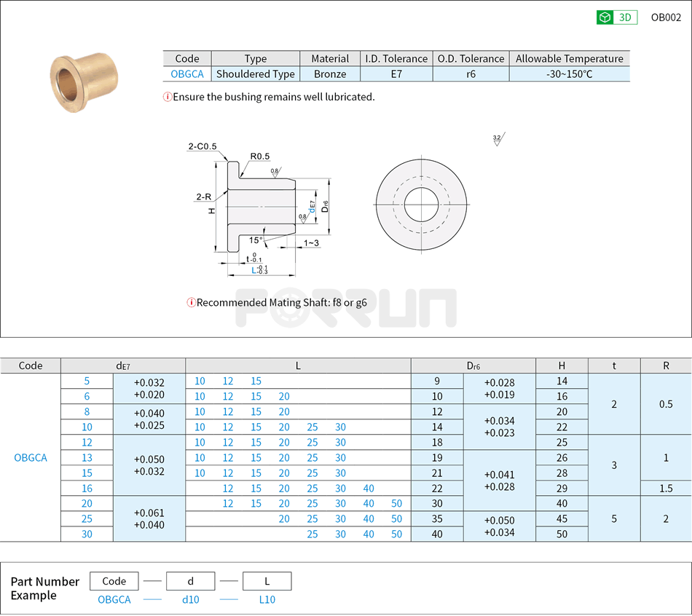The height and width of the screenshot is (616, 692).
Task: Select inner diameter value 16
Action: pyautogui.click(x=87, y=489)
